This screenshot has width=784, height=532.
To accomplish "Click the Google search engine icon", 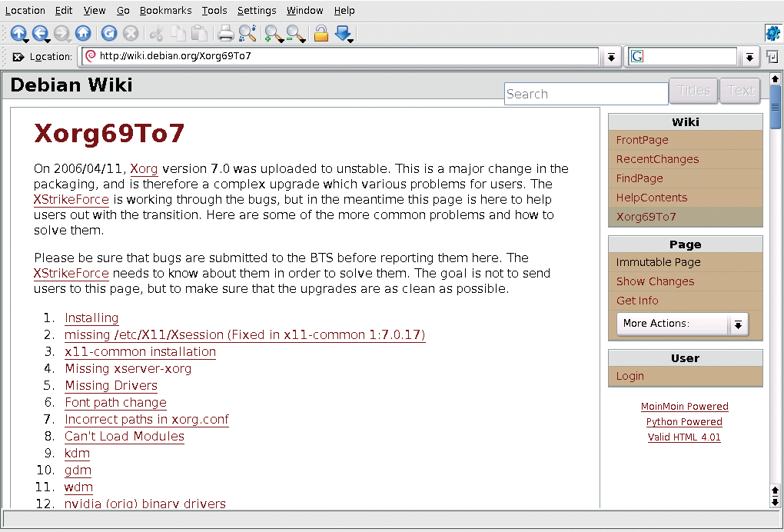I will coord(636,56).
